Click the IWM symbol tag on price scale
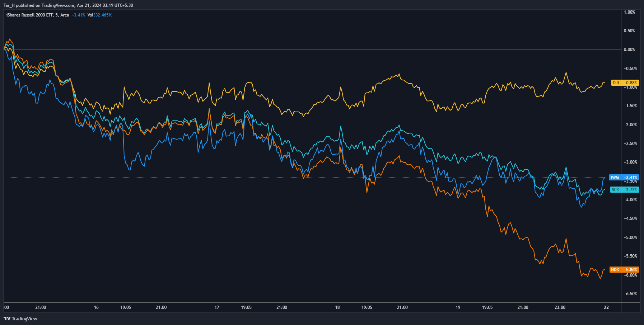The height and width of the screenshot is (325, 644). 615,178
